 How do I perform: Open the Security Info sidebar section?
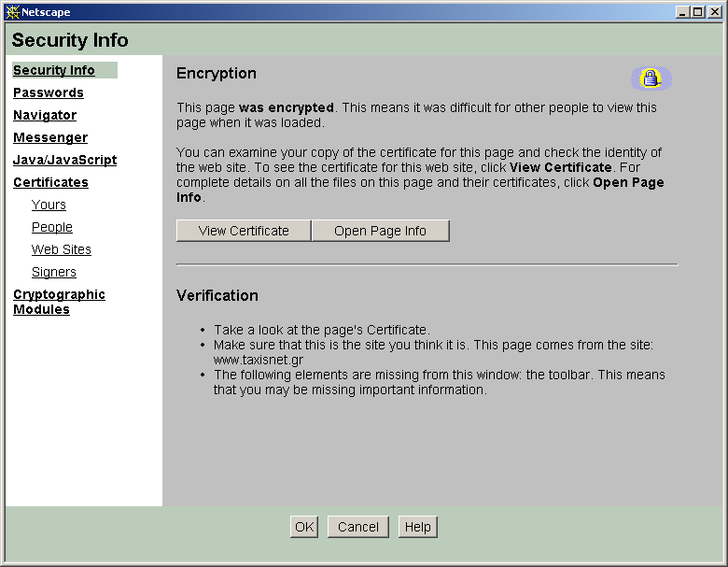(54, 70)
